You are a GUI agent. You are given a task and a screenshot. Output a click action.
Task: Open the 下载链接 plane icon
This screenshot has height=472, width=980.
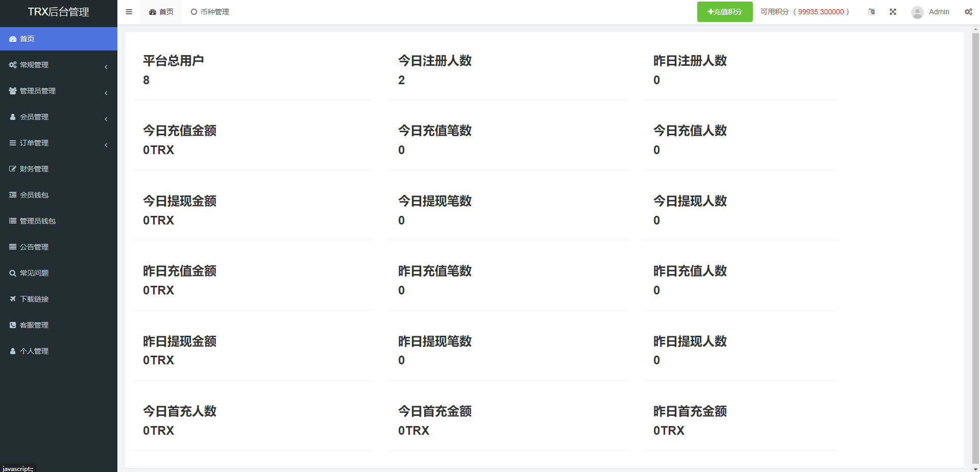pyautogui.click(x=13, y=299)
